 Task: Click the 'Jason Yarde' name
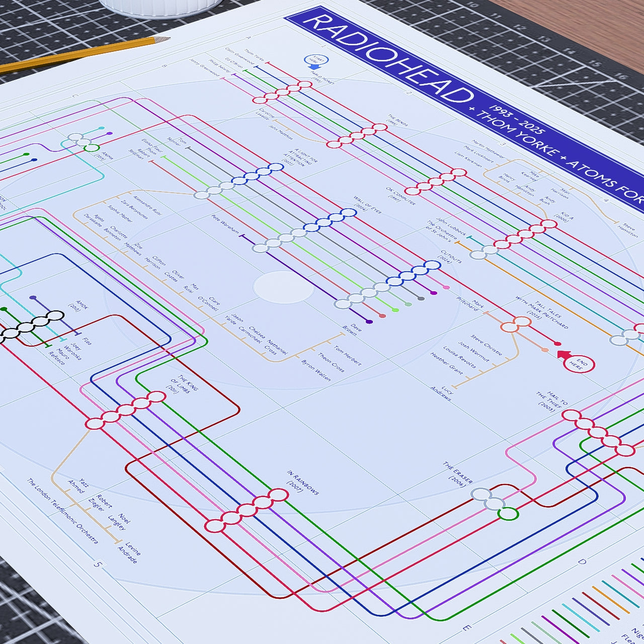pyautogui.click(x=233, y=320)
